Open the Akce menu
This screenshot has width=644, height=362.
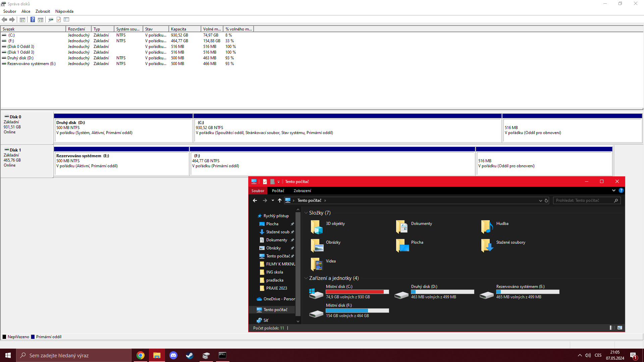click(26, 11)
